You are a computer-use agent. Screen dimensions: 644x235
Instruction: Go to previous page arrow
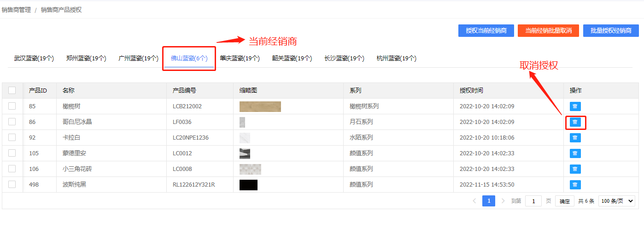(474, 201)
